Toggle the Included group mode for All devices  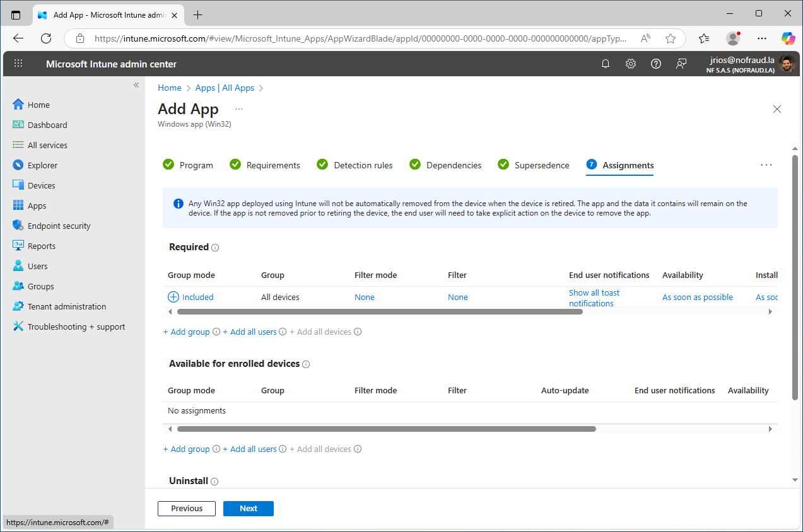click(190, 297)
